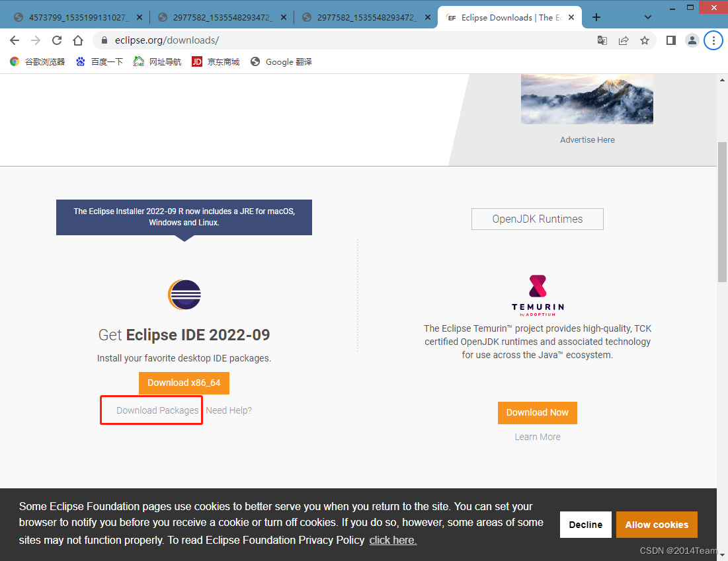This screenshot has width=728, height=561.
Task: Click the share page icon in address bar
Action: coord(624,40)
